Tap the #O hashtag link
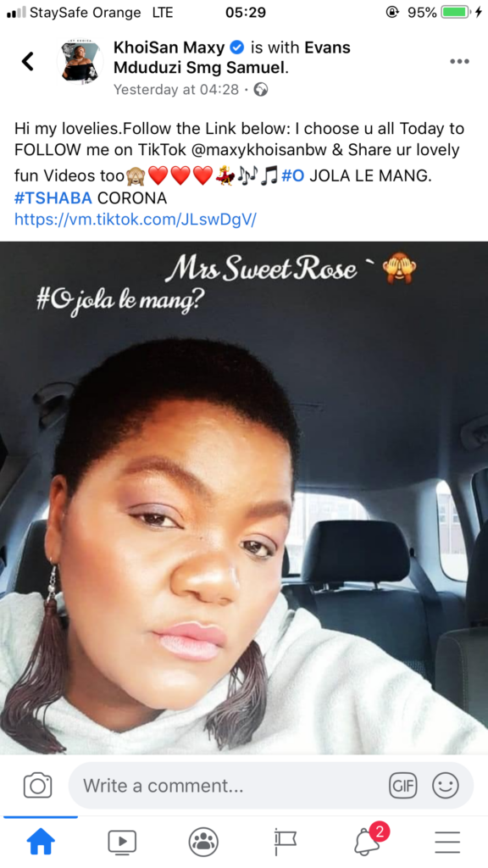 coord(292,176)
